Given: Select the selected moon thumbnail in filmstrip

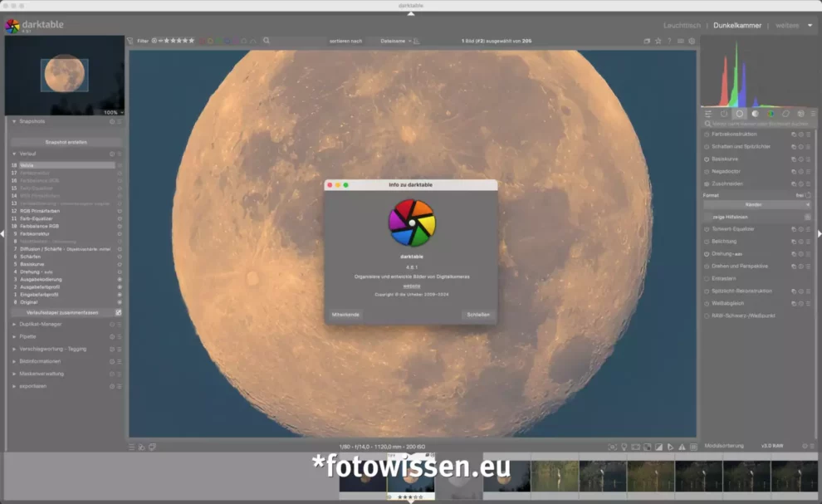Looking at the screenshot, I should click(410, 477).
